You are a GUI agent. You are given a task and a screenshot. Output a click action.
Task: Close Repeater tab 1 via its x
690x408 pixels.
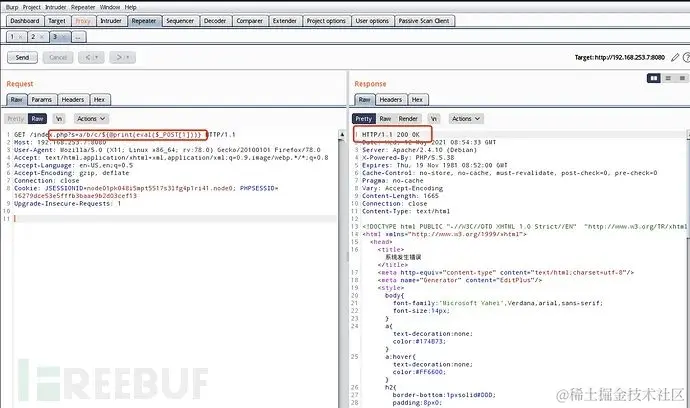pos(21,37)
